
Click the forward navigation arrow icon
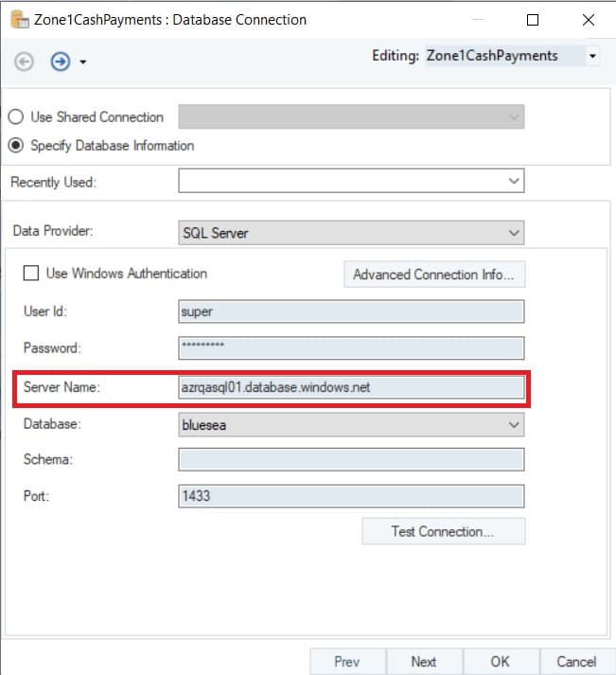(60, 62)
